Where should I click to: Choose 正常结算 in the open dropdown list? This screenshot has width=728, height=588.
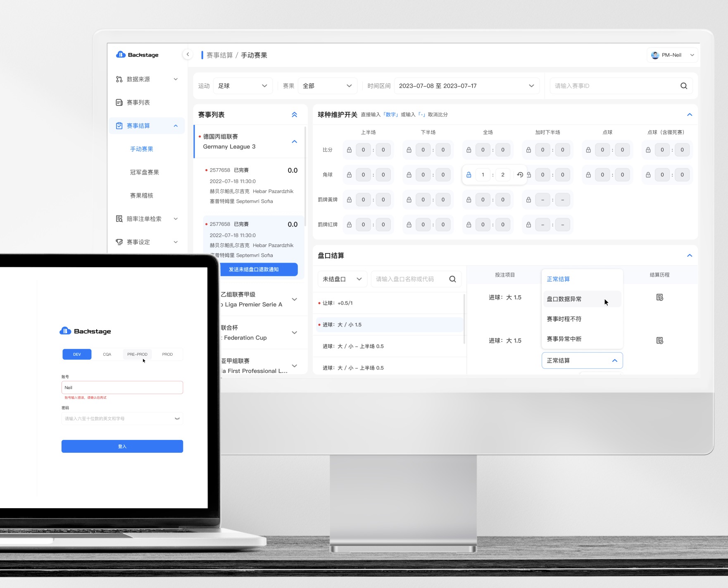tap(582, 279)
